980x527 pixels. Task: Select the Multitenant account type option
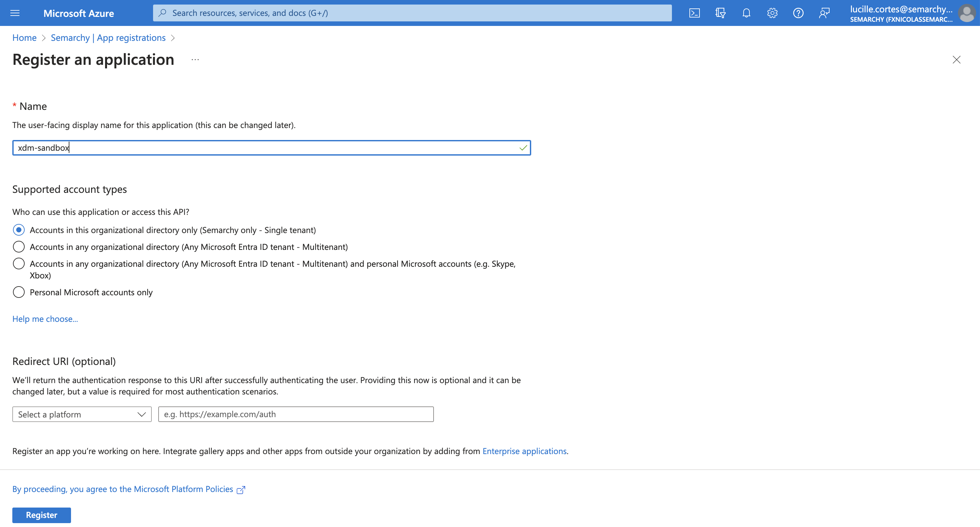18,246
